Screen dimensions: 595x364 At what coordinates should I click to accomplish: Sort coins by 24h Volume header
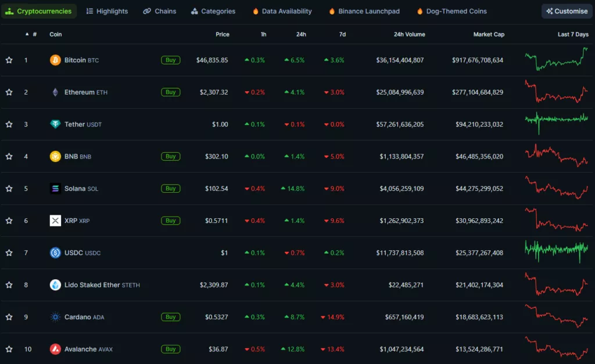pos(409,34)
